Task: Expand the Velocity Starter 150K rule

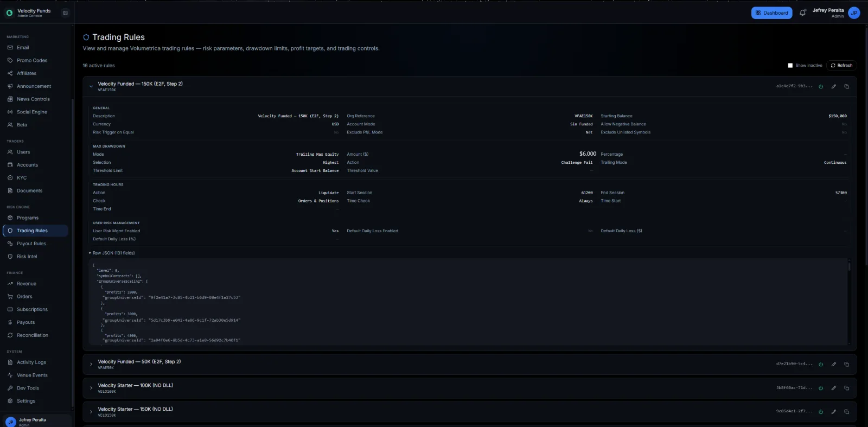Action: 91,412
